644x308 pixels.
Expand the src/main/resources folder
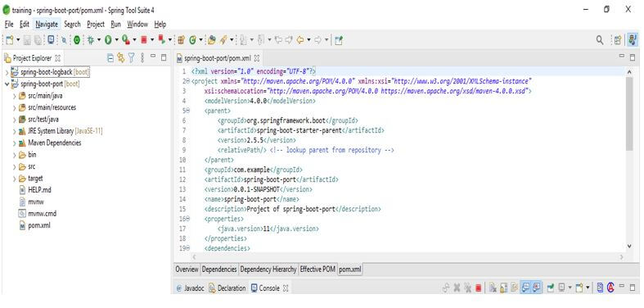(x=14, y=108)
